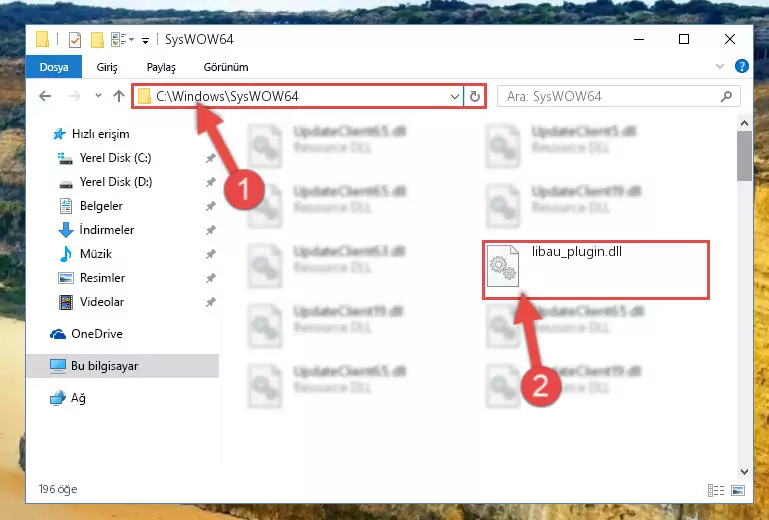Screen dimensions: 769x520
Task: Click pin icon next to Resimler
Action: [x=210, y=278]
